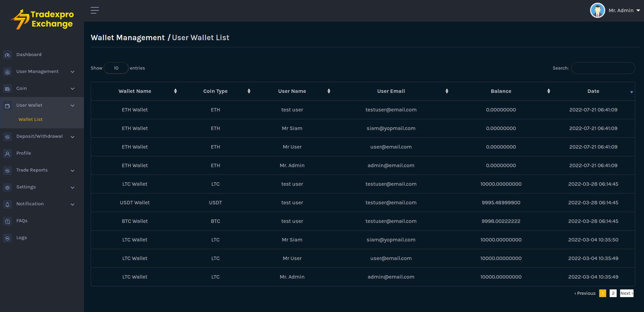Click the Mr. Admin avatar picture
644x312 pixels.
pyautogui.click(x=597, y=10)
